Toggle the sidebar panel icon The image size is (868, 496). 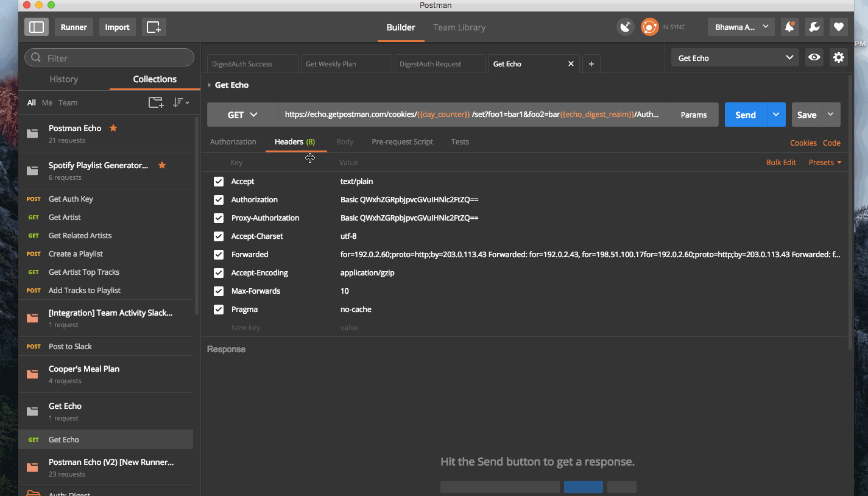coord(37,27)
